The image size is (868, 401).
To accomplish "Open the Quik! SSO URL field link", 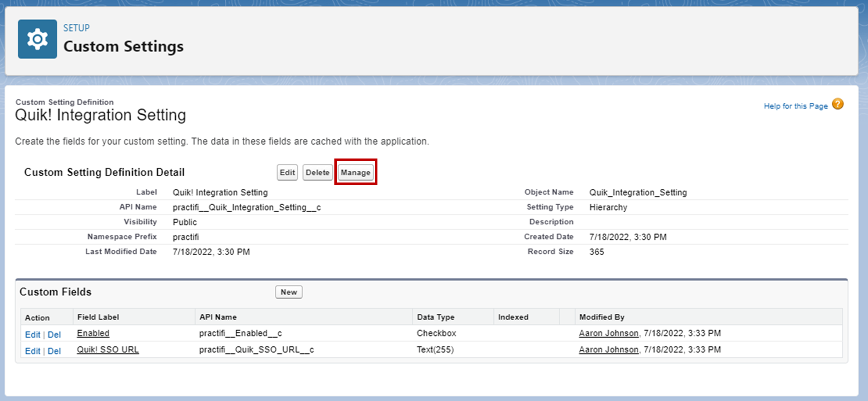I will click(108, 349).
